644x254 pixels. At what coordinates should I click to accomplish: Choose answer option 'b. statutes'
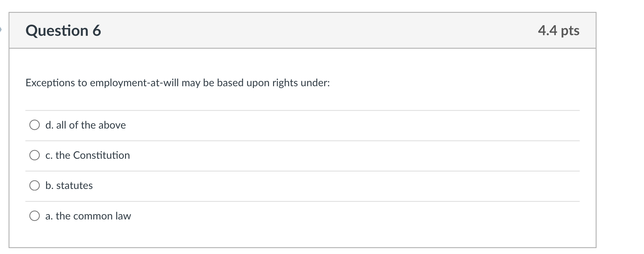point(69,186)
